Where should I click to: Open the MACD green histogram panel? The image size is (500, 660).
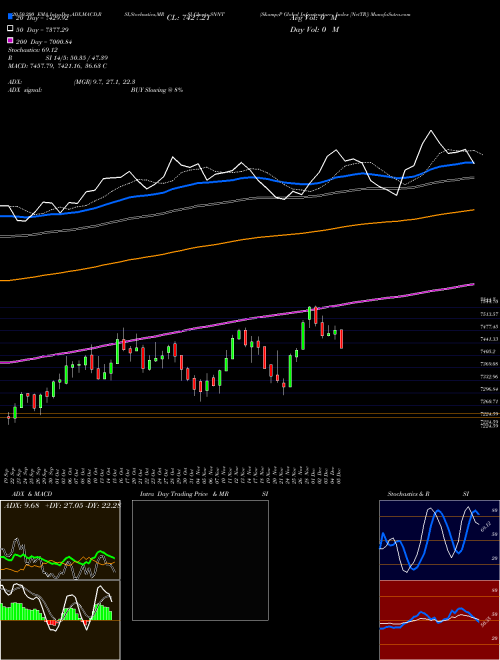[60, 620]
